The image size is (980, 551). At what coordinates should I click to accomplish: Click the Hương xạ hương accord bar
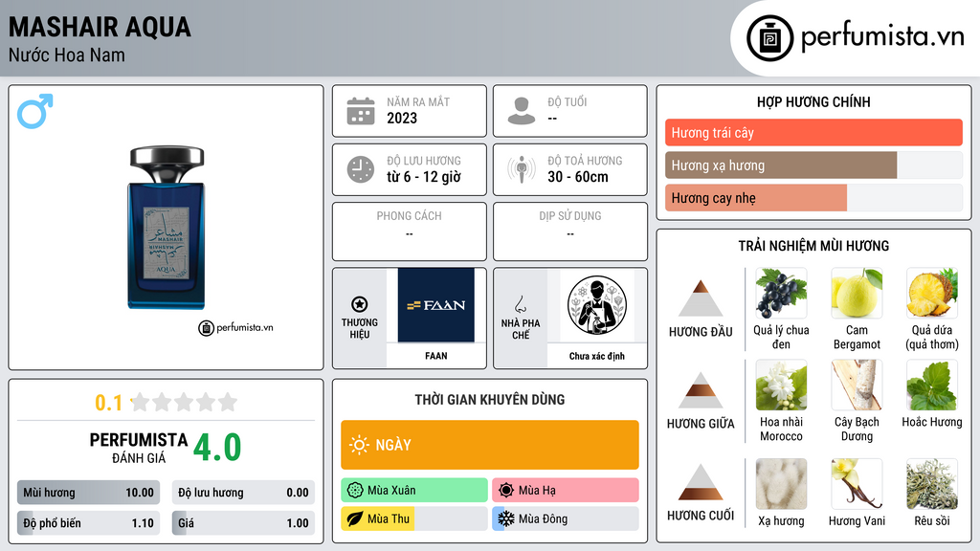(x=813, y=165)
